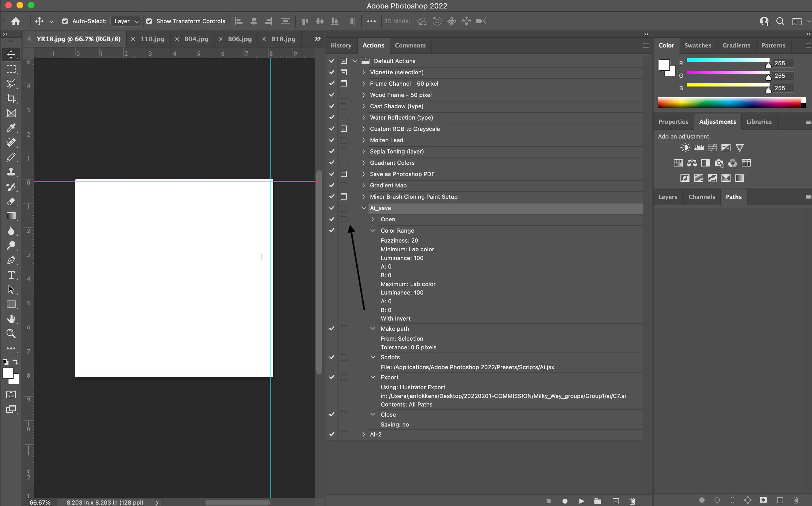The width and height of the screenshot is (812, 506).
Task: Open the Auto-Select Layer dropdown
Action: 126,21
